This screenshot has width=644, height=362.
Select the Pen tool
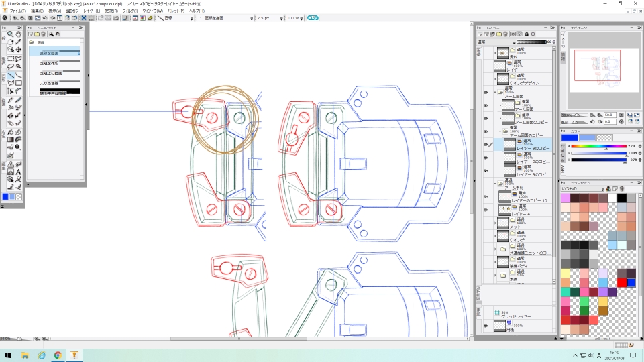pos(11,100)
